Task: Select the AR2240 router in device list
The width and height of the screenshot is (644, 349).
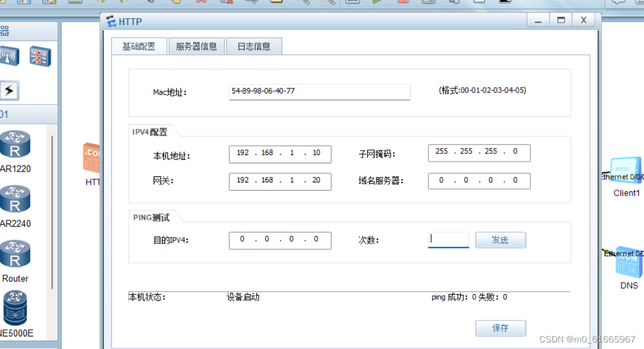Action: [x=16, y=198]
